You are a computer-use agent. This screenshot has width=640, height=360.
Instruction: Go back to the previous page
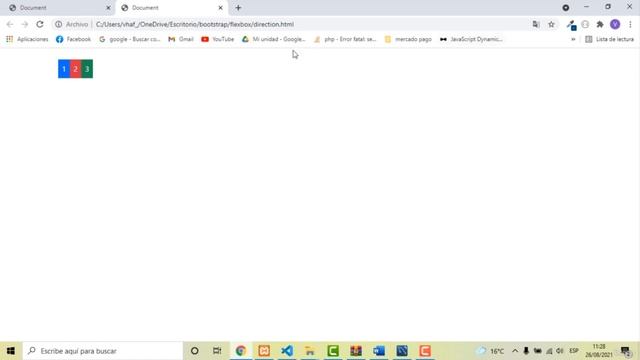10,24
